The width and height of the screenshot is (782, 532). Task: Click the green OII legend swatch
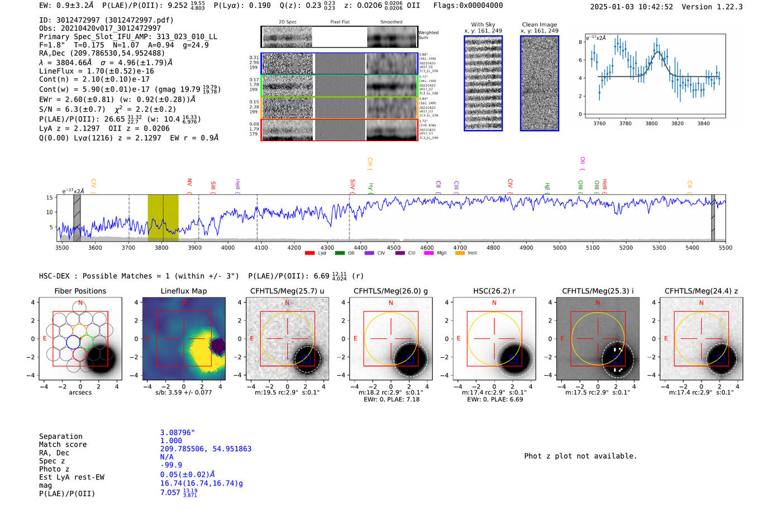(x=340, y=253)
